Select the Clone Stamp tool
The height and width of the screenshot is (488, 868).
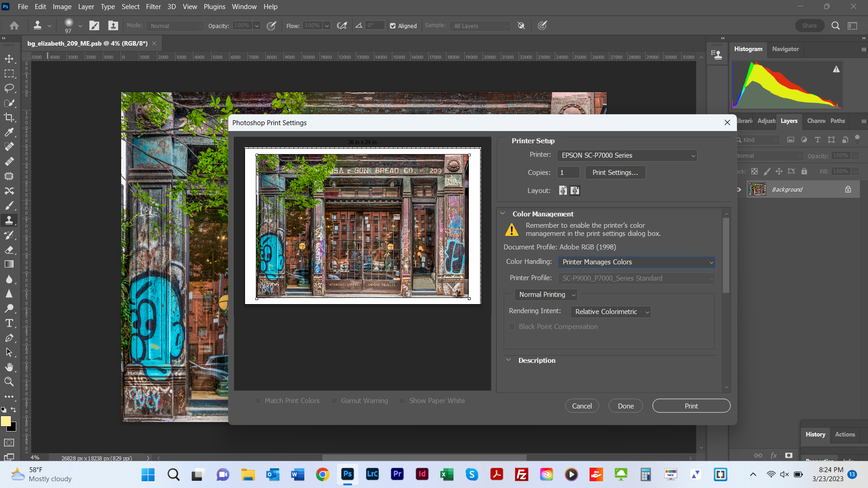click(9, 221)
